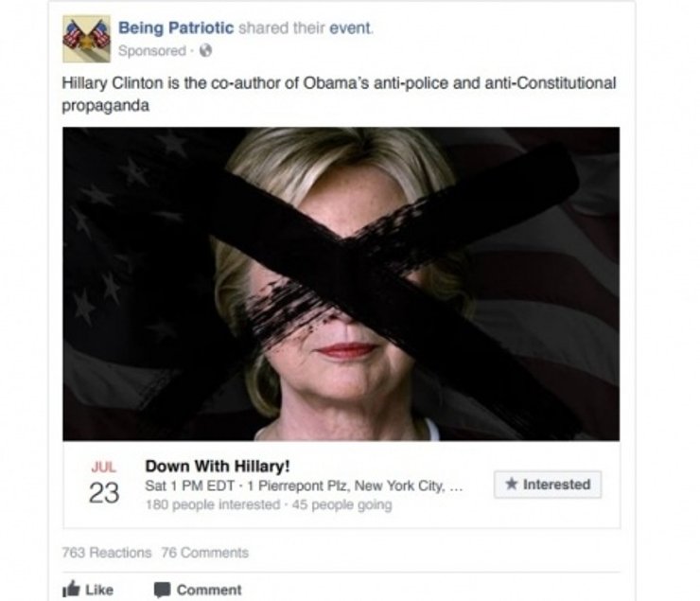This screenshot has height=601, width=700.
Task: Select the Comment label under the post
Action: point(209,590)
